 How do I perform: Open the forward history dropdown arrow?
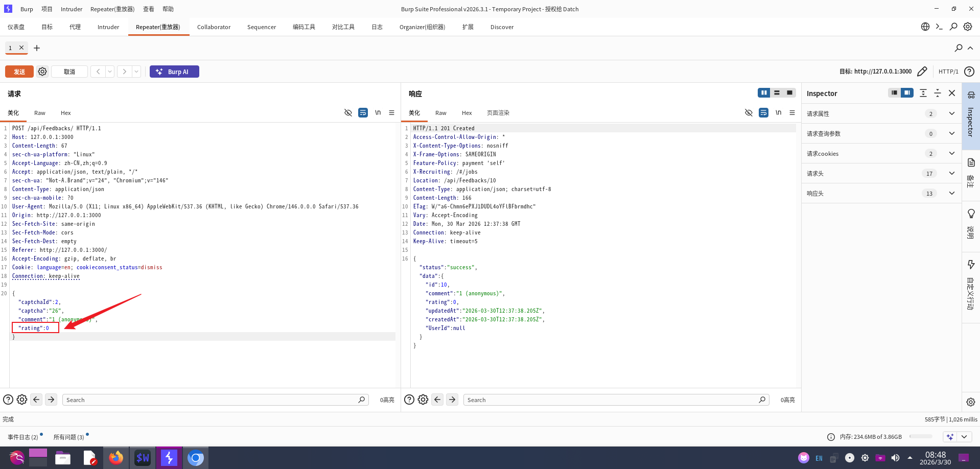click(136, 72)
